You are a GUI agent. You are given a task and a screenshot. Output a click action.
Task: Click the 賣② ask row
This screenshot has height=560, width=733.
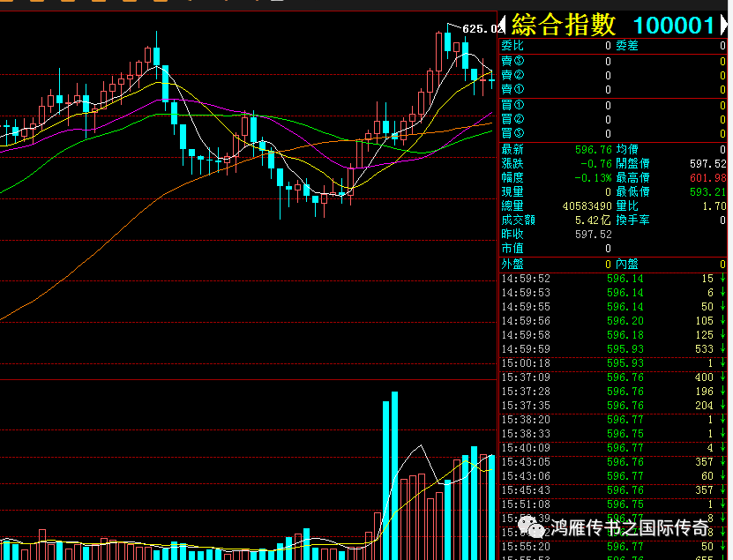click(x=613, y=75)
